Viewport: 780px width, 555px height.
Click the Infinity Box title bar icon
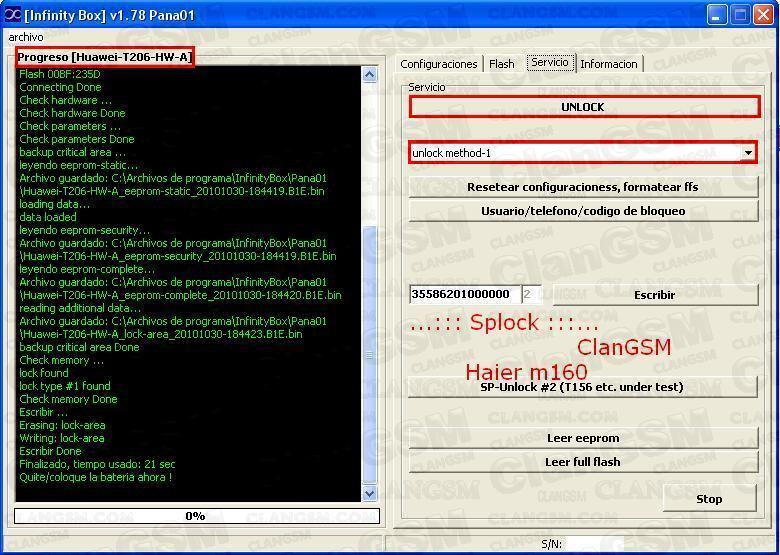coord(12,15)
